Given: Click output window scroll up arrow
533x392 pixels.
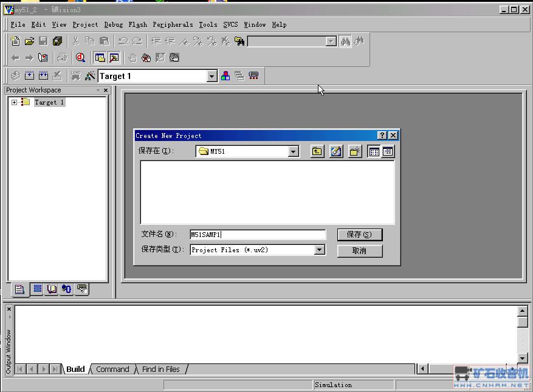Looking at the screenshot, I should pos(523,311).
